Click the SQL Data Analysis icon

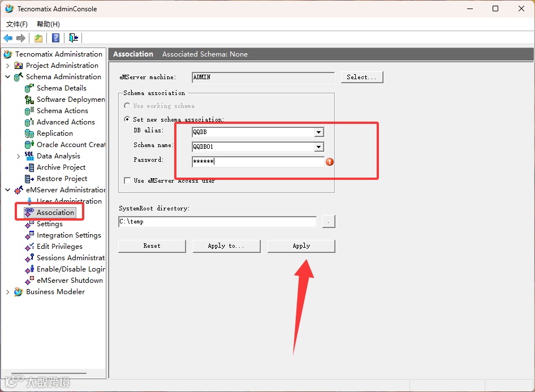coord(29,156)
